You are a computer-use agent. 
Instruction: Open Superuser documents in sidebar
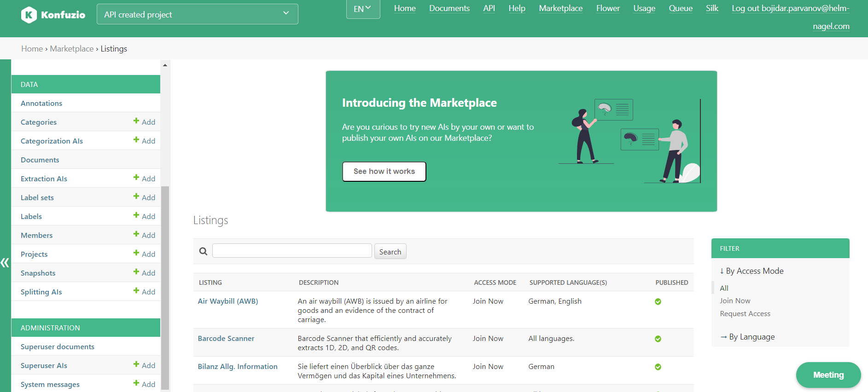(58, 347)
